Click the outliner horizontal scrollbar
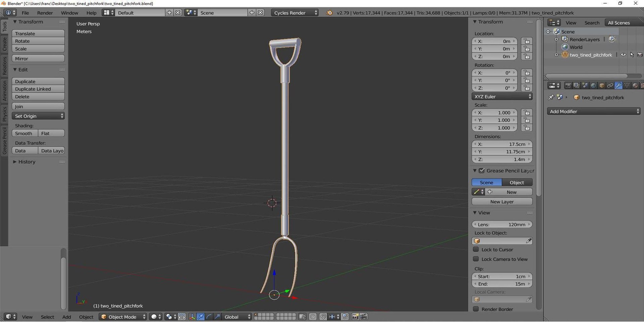Viewport: 644px width, 322px height. pyautogui.click(x=586, y=76)
